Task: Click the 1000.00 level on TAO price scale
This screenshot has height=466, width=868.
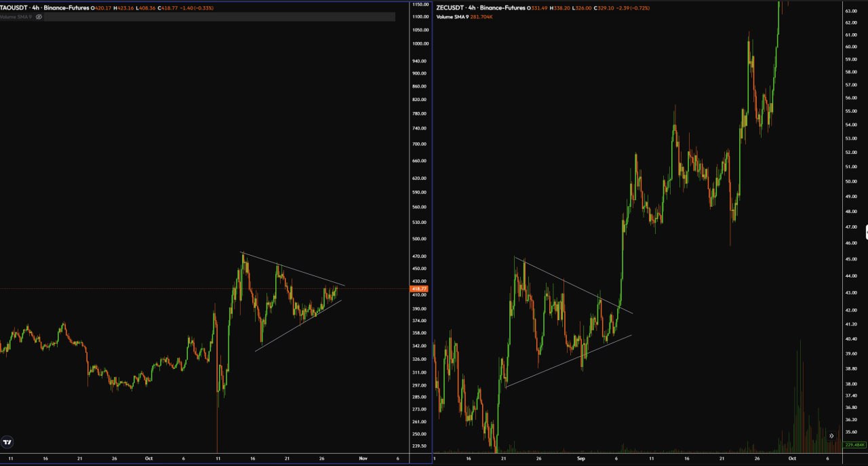Action: (x=420, y=44)
